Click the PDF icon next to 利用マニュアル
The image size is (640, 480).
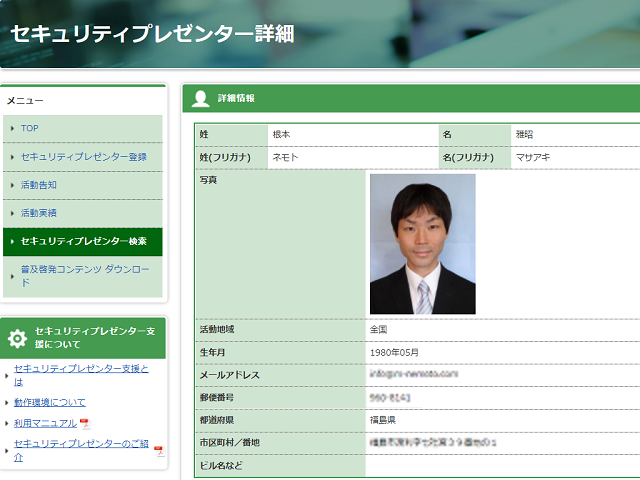(85, 424)
